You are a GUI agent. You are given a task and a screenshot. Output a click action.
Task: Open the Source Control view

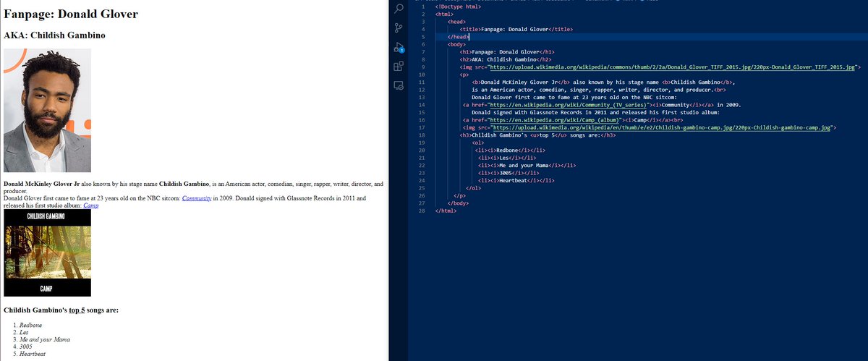(398, 28)
